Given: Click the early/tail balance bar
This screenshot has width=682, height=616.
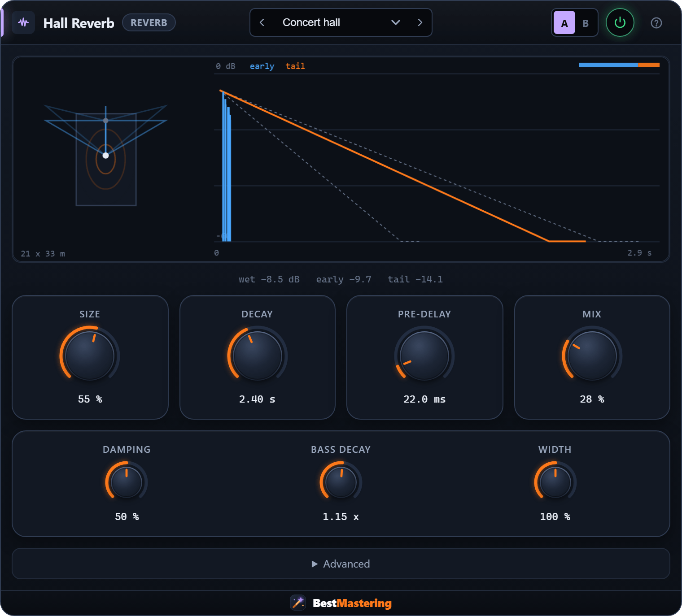Looking at the screenshot, I should [619, 65].
